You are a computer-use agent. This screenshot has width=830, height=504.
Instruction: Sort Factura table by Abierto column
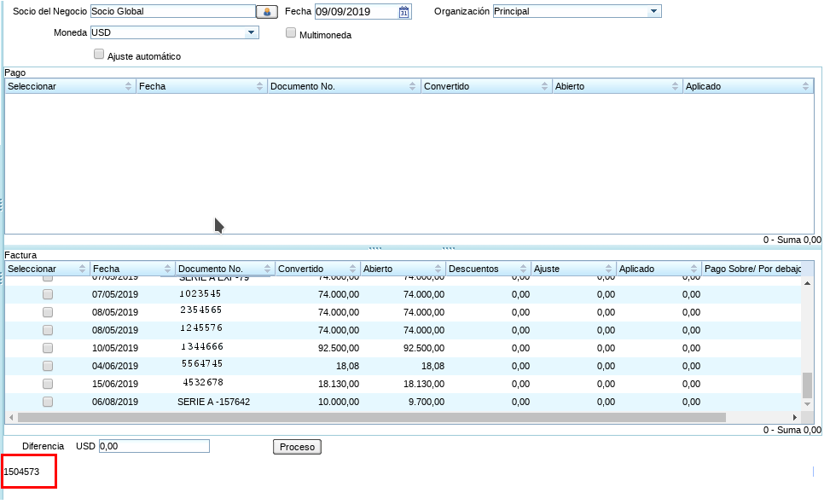(402, 269)
